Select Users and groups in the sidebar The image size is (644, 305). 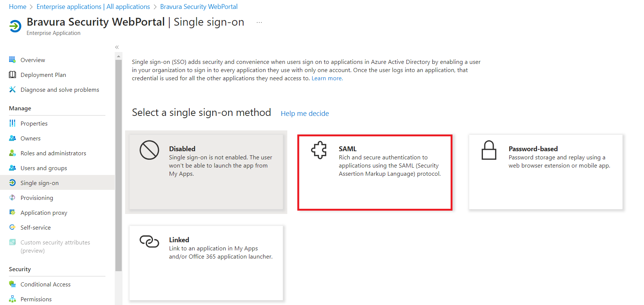[43, 168]
